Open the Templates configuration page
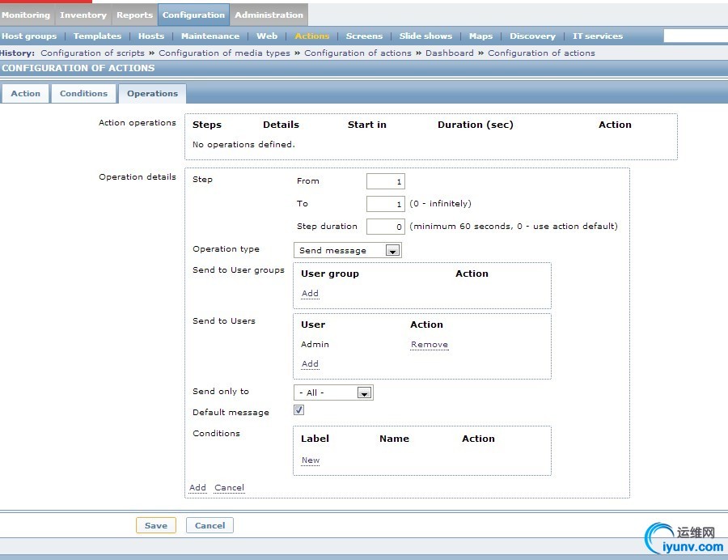The image size is (728, 560). tap(97, 36)
